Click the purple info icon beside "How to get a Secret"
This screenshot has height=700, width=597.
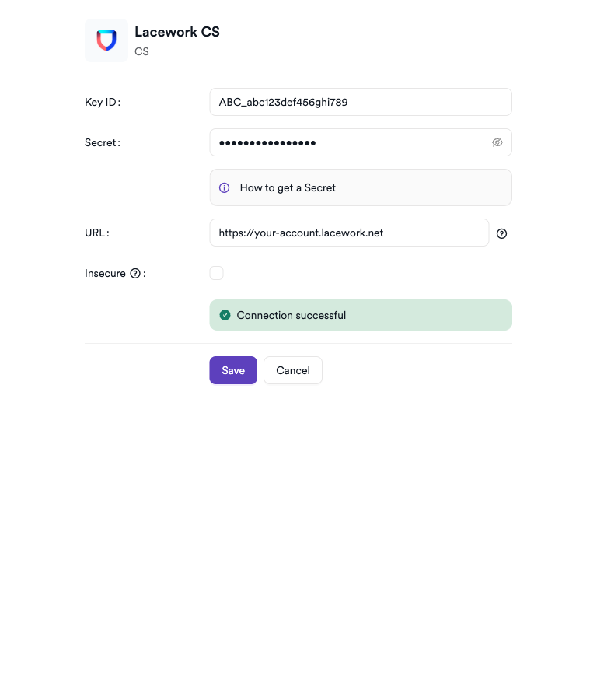(x=224, y=187)
